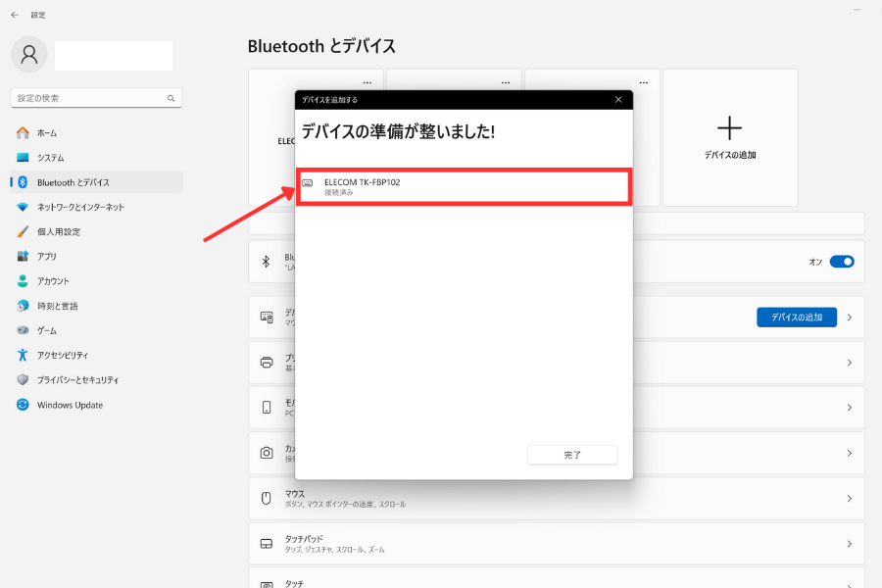Expand the camera row chevron
The width and height of the screenshot is (882, 588).
850,454
